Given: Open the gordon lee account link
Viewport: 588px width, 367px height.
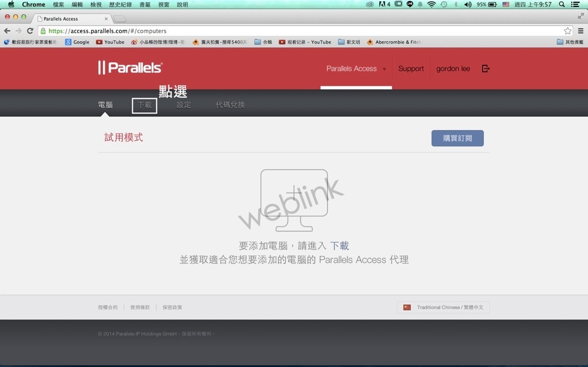Looking at the screenshot, I should [453, 69].
